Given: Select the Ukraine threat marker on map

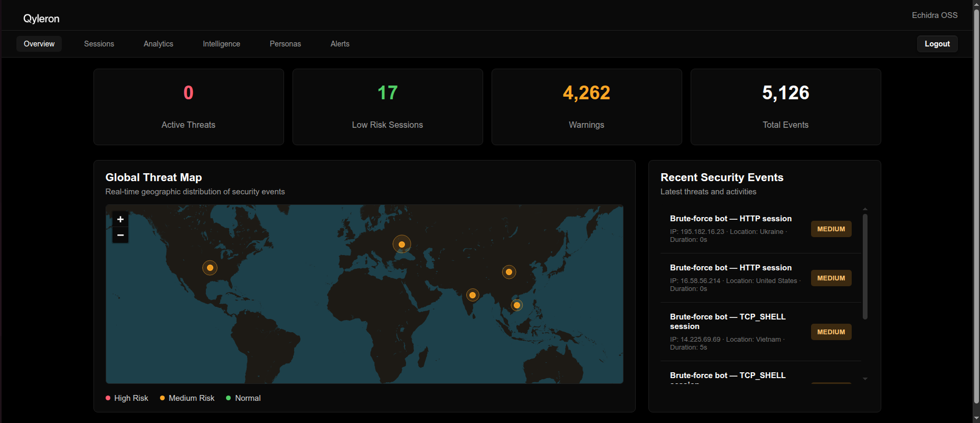Looking at the screenshot, I should [x=402, y=244].
